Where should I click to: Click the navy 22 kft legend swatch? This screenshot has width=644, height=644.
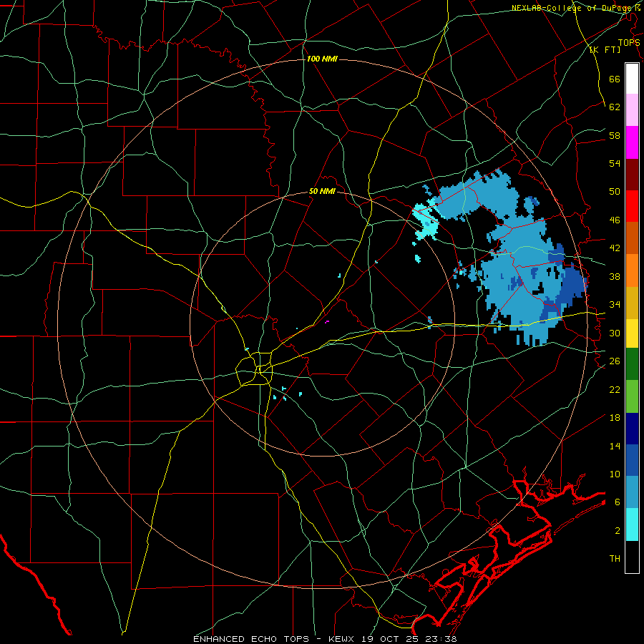(632, 429)
